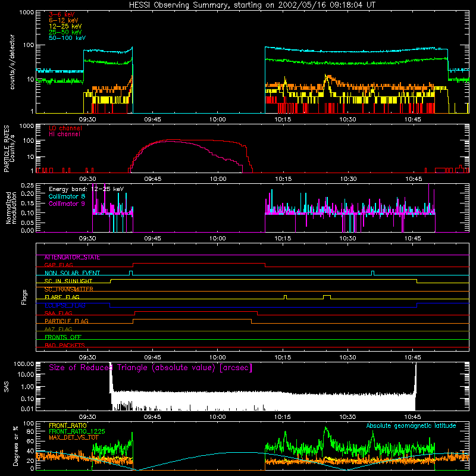Screen dimensions: 476x476
Task: Click the HI channel legend entry
Action: pos(64,134)
